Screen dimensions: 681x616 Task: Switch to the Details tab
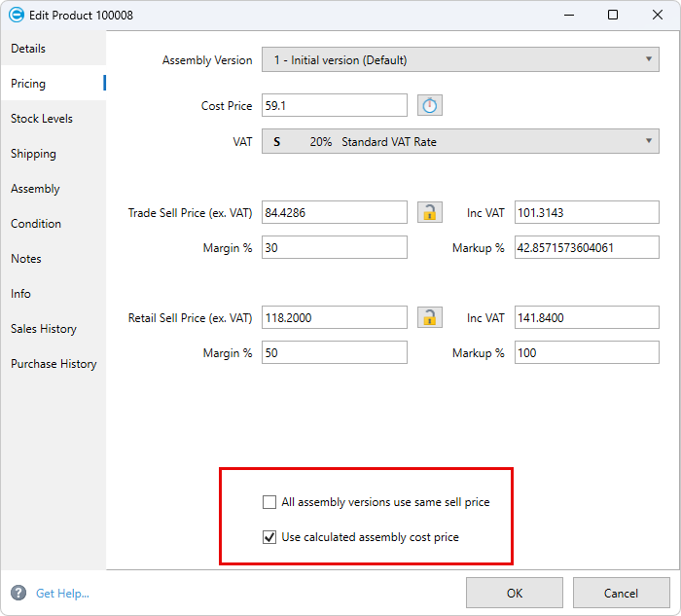tap(28, 49)
